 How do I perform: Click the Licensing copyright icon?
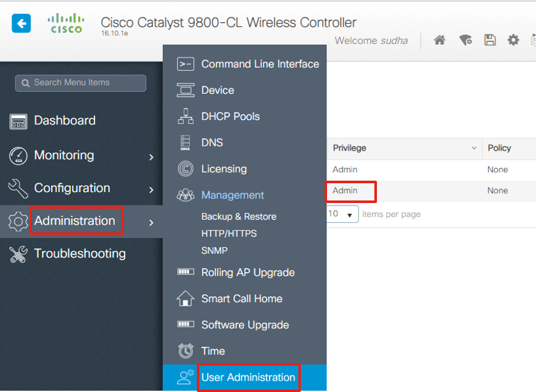186,169
